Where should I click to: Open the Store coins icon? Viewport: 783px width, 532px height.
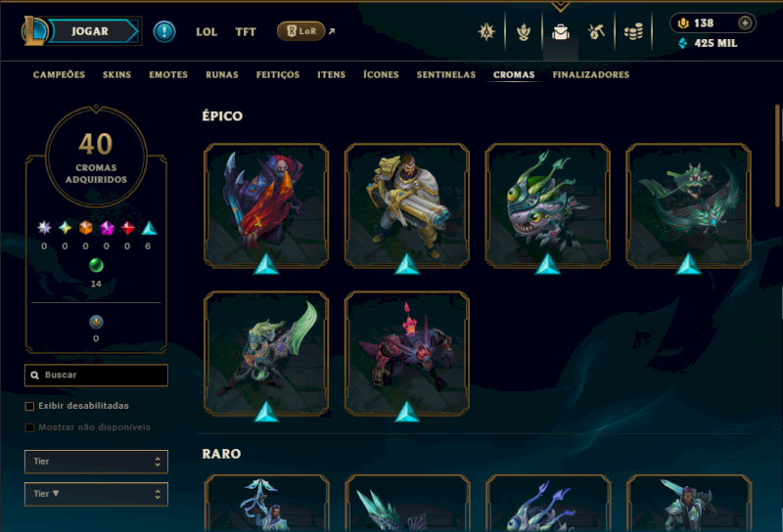633,32
